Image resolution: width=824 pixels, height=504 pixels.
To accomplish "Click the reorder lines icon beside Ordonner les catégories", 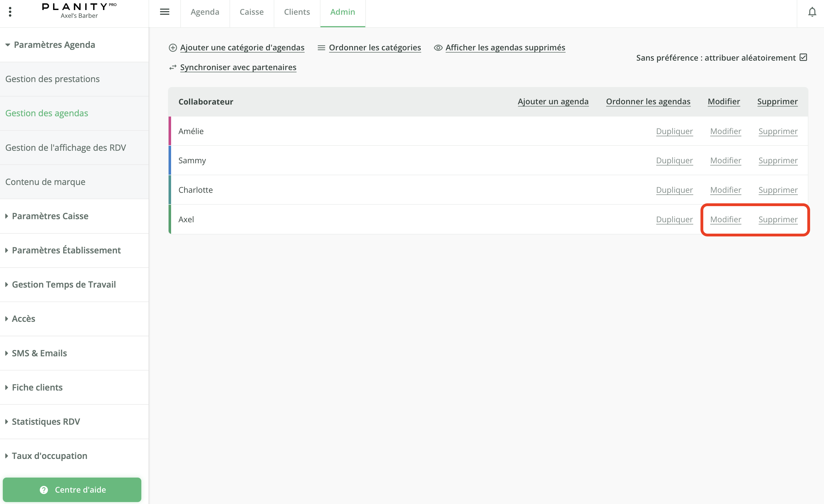I will (321, 48).
